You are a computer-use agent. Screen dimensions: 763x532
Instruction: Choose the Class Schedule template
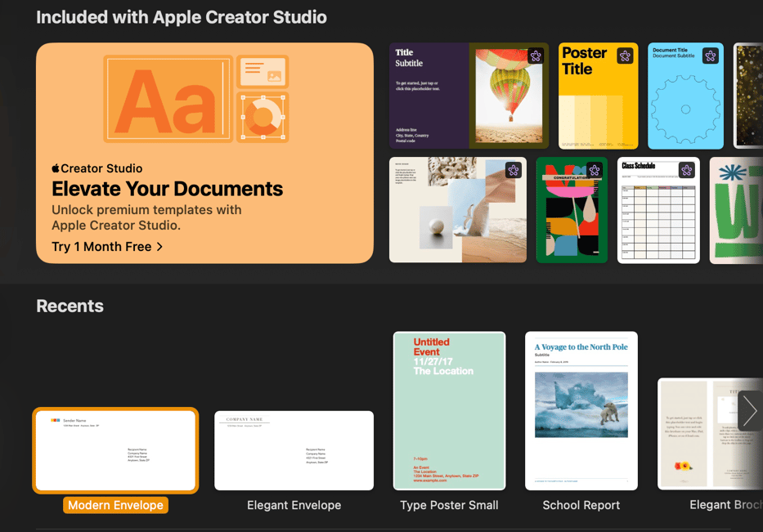658,209
